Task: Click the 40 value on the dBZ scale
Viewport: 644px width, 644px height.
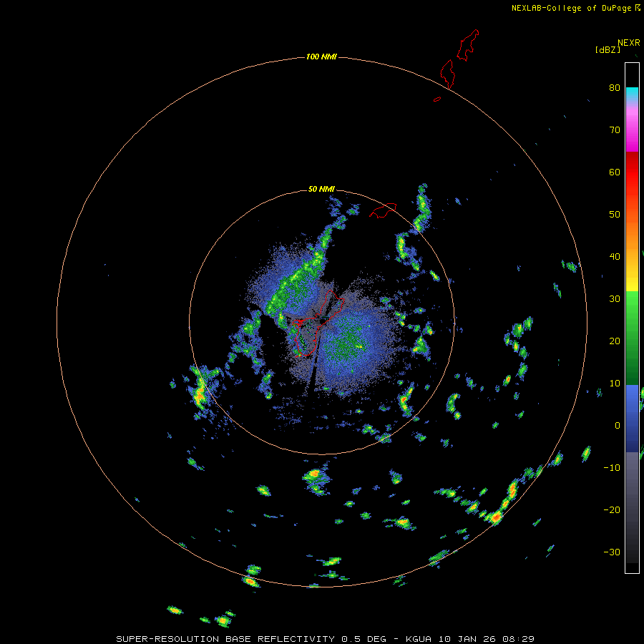Action: 615,256
